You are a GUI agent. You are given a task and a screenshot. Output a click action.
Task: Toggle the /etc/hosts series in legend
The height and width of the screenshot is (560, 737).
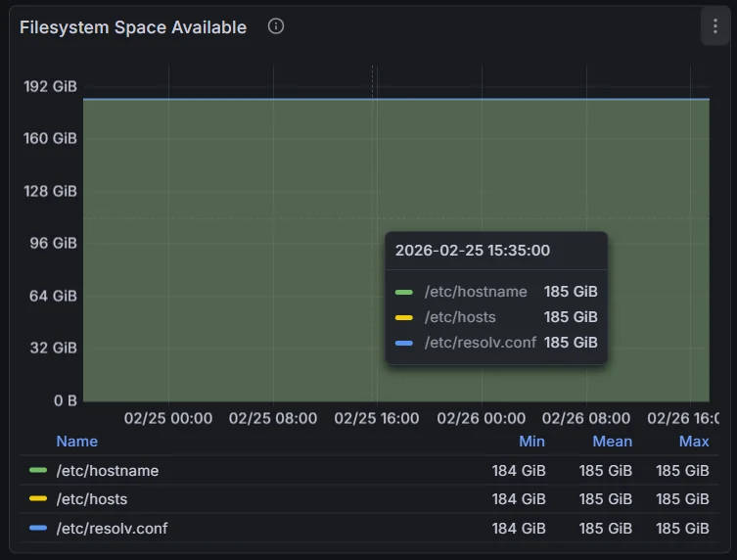click(92, 499)
